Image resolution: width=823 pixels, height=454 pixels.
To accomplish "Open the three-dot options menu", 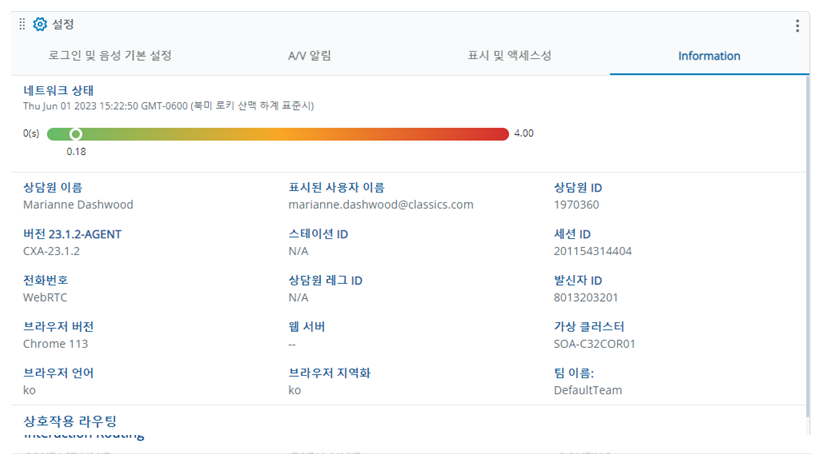I will coord(797,26).
